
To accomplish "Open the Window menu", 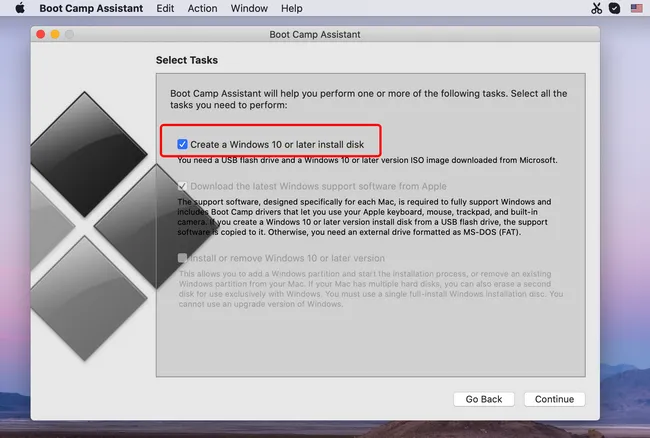I will (x=248, y=8).
